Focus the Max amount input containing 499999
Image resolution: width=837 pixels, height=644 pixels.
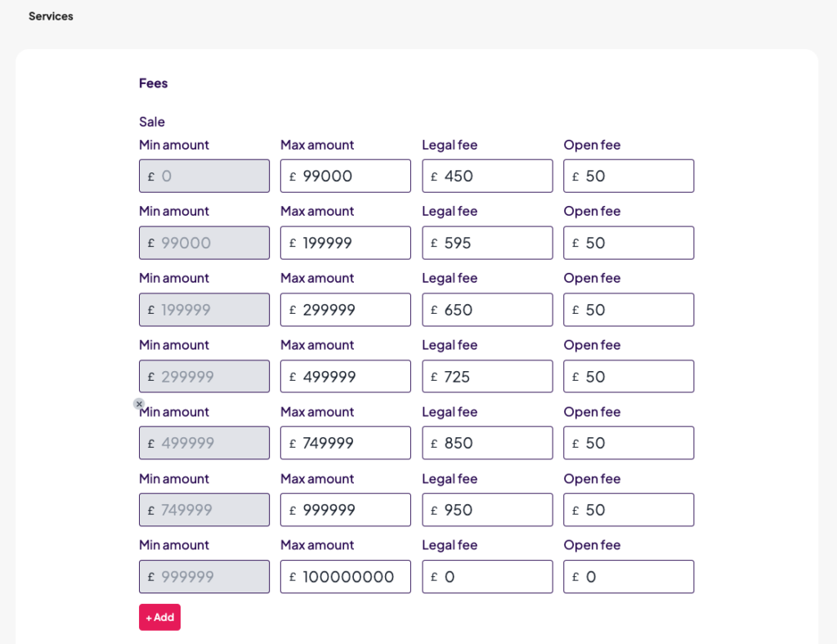[345, 377]
